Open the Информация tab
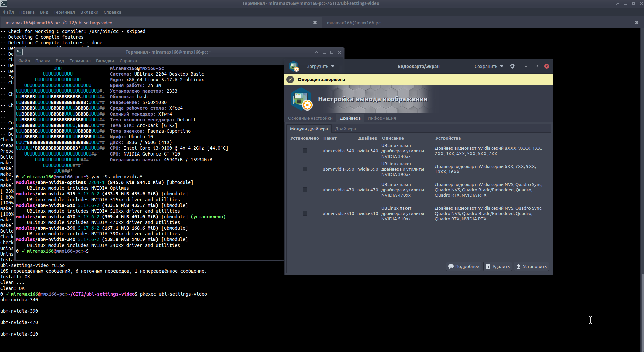The width and height of the screenshot is (644, 352). [381, 118]
